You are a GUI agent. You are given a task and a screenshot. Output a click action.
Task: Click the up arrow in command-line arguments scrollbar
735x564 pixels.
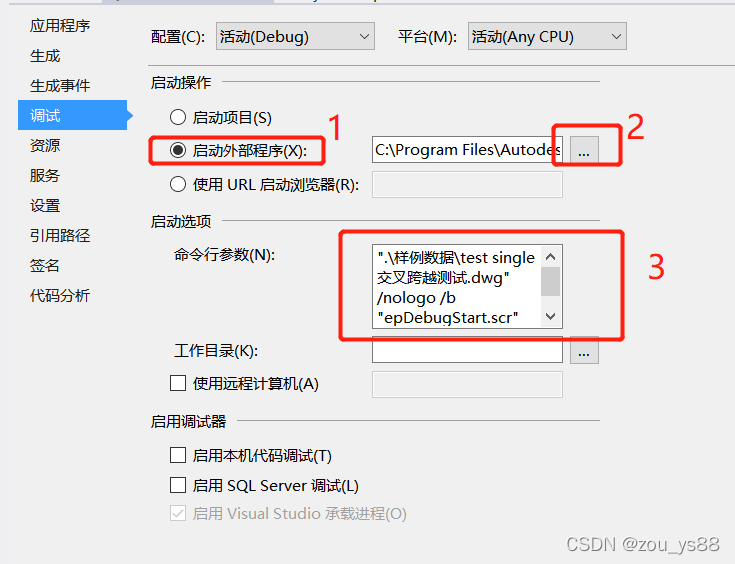[551, 256]
